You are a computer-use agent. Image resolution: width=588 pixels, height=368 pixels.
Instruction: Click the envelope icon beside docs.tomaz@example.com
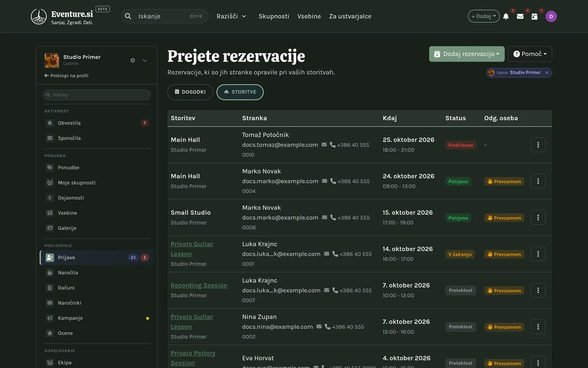click(324, 145)
